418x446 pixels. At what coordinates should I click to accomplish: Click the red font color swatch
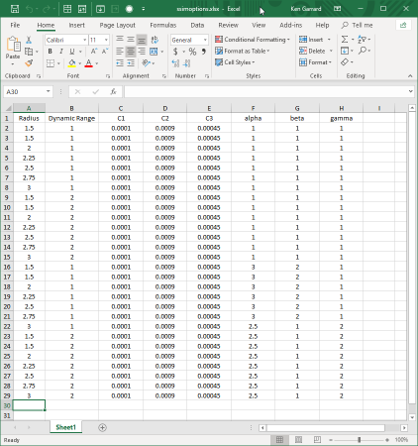[x=88, y=63]
